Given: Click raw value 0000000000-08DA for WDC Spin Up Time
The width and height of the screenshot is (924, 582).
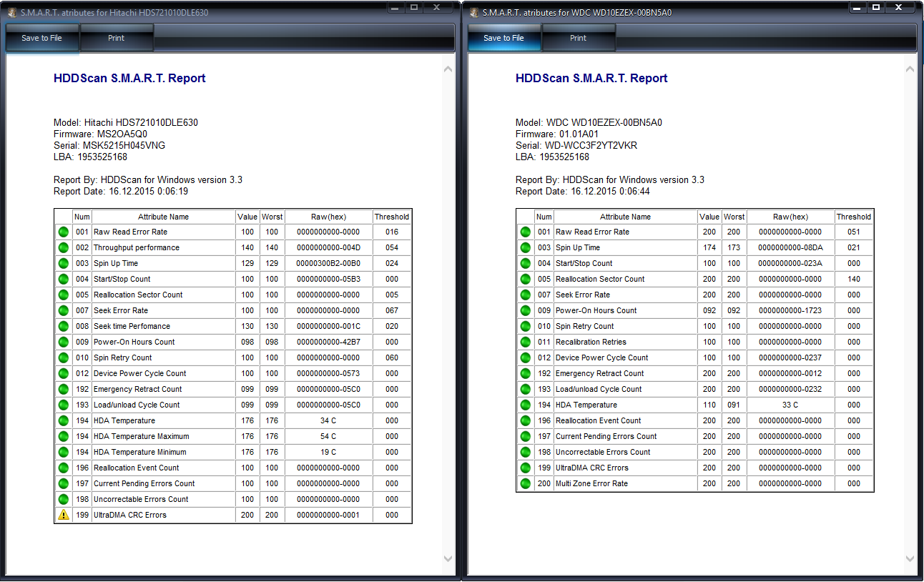Looking at the screenshot, I should (790, 247).
